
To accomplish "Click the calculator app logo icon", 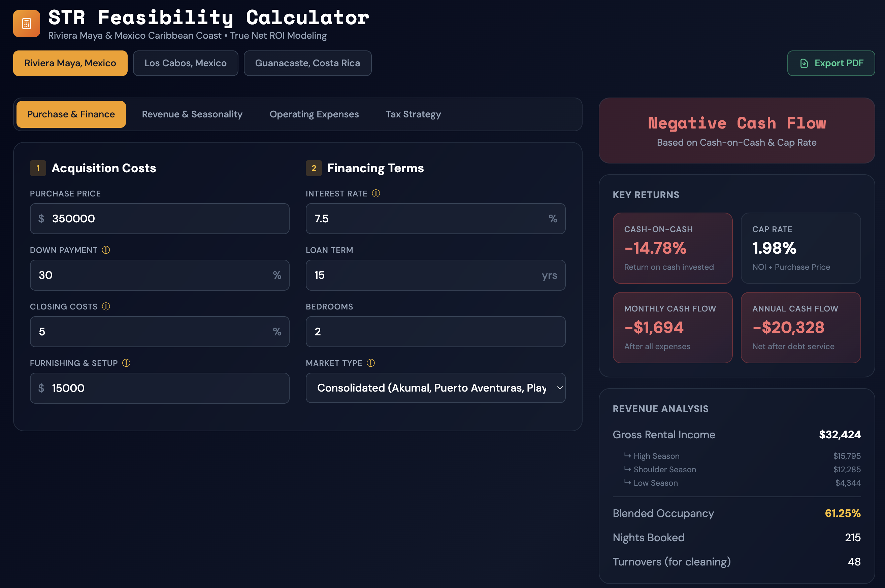I will (26, 24).
